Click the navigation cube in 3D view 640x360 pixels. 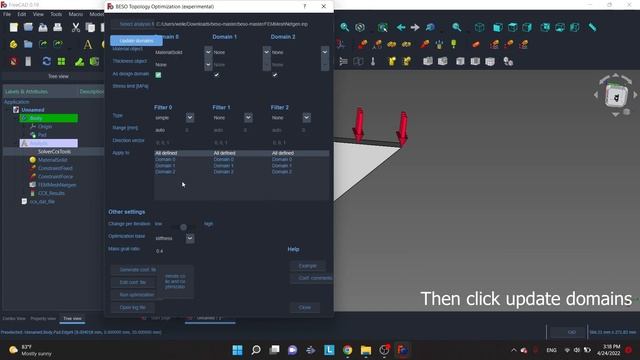(616, 97)
